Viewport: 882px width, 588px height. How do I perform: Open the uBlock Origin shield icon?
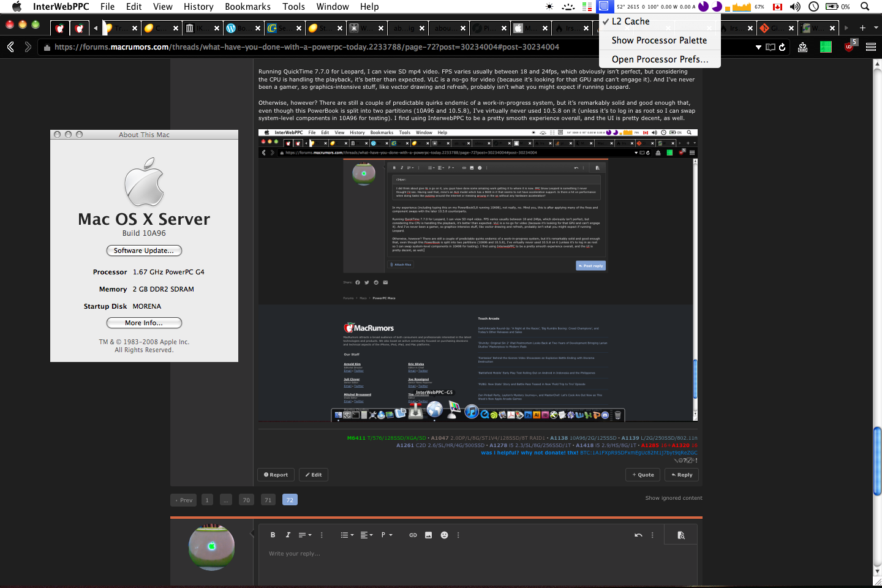pyautogui.click(x=850, y=47)
